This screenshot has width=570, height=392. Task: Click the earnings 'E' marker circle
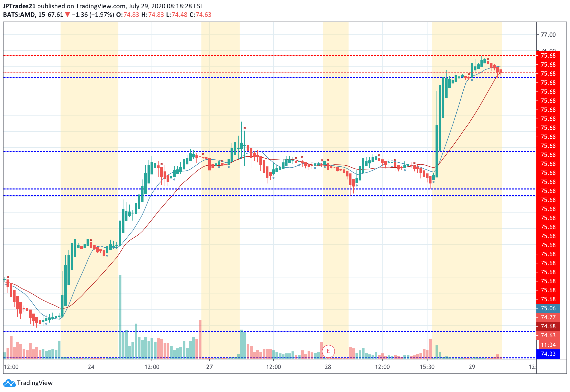pyautogui.click(x=328, y=351)
